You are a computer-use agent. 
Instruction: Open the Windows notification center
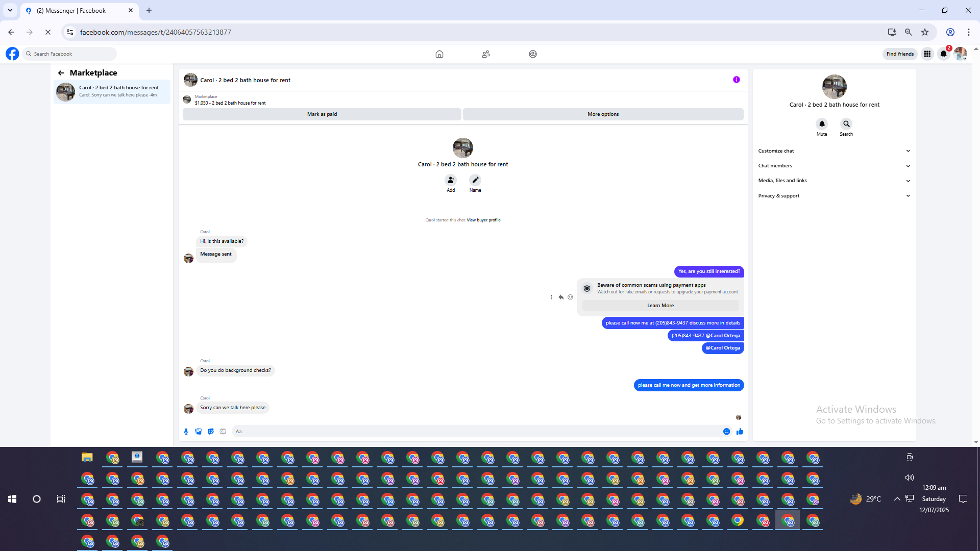tap(963, 499)
